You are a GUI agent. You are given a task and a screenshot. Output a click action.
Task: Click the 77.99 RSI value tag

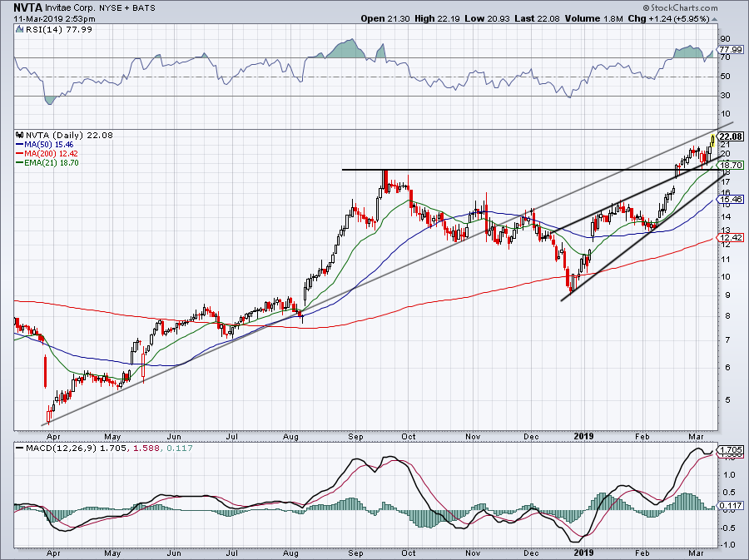(x=731, y=50)
